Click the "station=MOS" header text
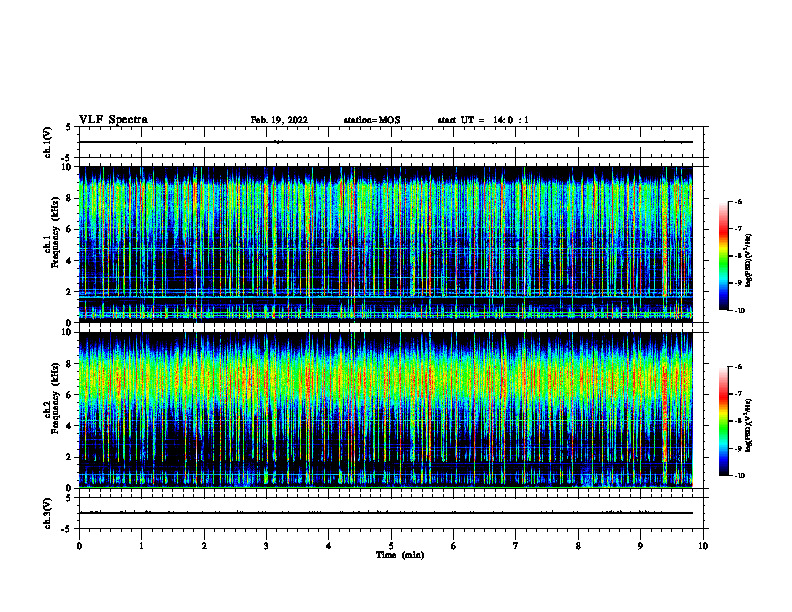 click(x=372, y=120)
